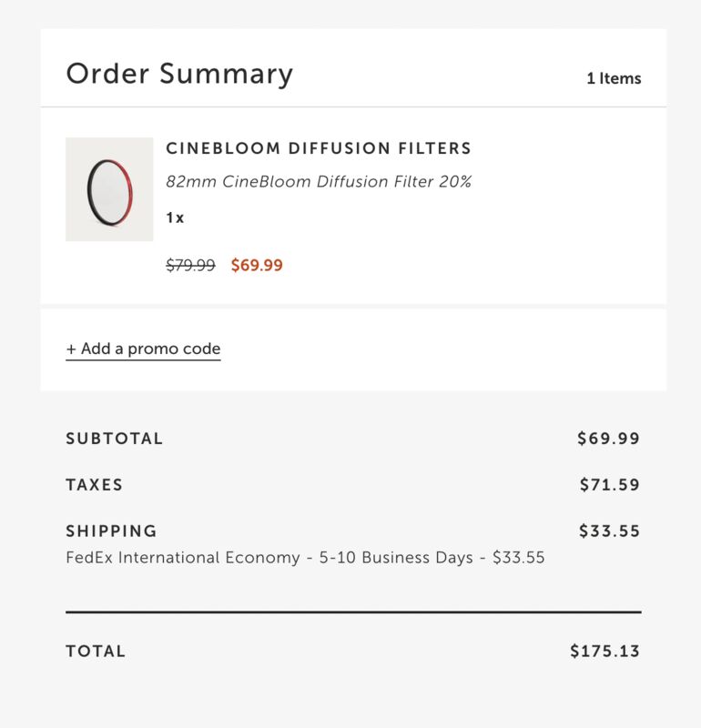
Task: Click the TOTAL label
Action: tap(96, 652)
